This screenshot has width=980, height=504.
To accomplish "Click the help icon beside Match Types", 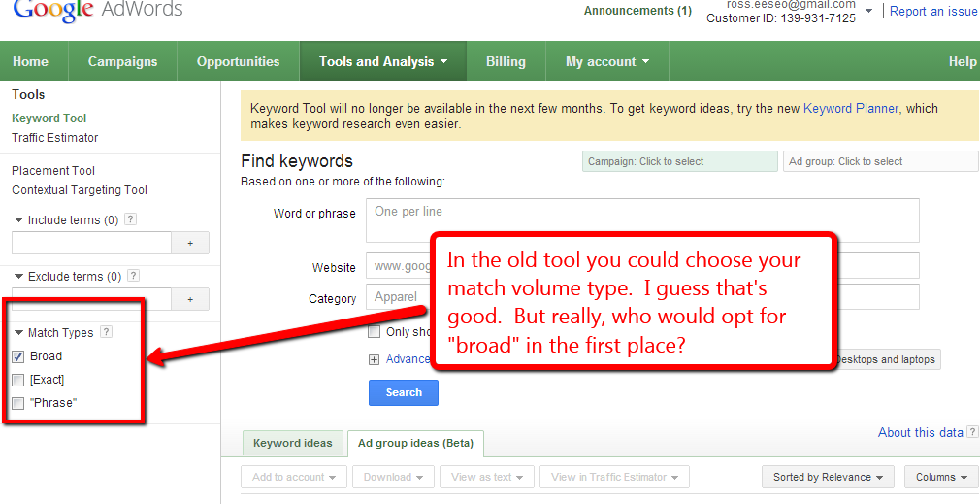I will 107,332.
